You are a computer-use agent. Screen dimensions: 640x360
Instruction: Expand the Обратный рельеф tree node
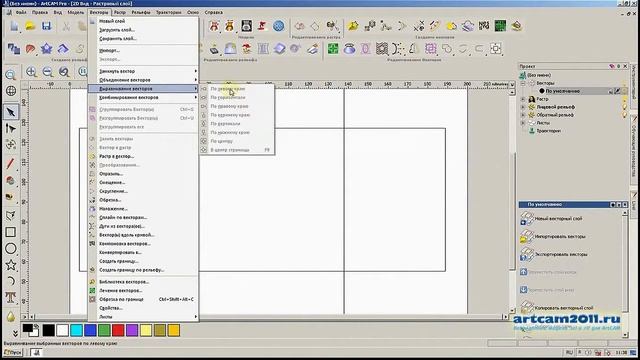pyautogui.click(x=523, y=115)
